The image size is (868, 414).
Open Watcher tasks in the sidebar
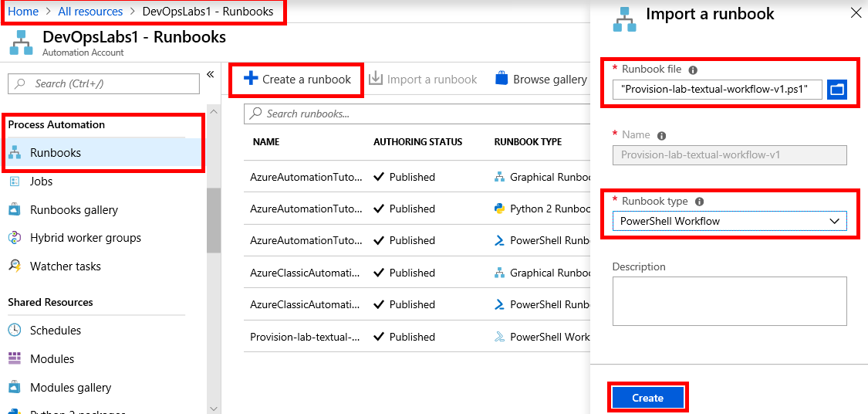coord(66,266)
